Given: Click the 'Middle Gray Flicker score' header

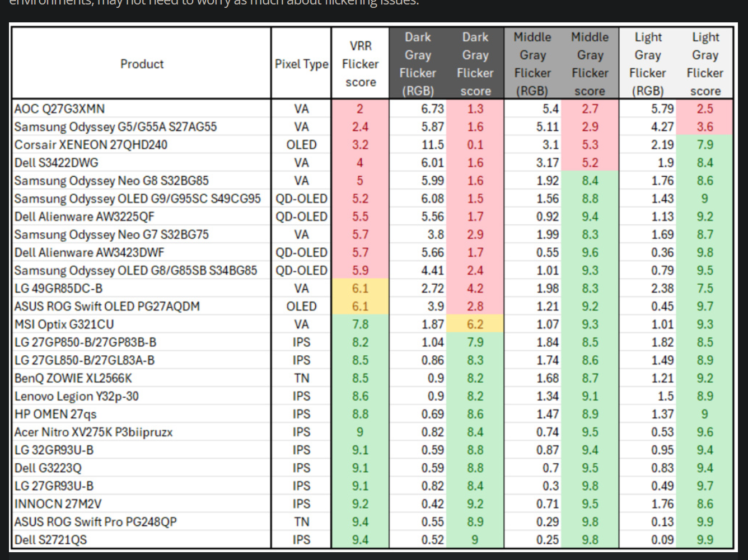Looking at the screenshot, I should point(590,64).
